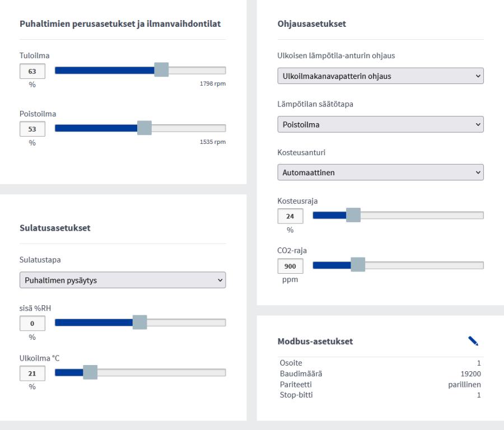Click the sisä %RH input field
The width and height of the screenshot is (504, 430).
point(32,324)
